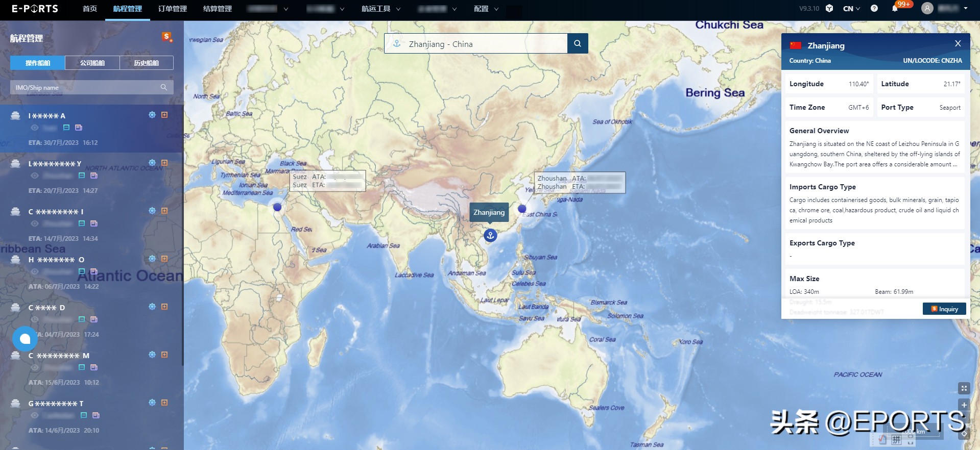Switch to the 历史船舶 tab
The width and height of the screenshot is (980, 450).
(x=147, y=63)
